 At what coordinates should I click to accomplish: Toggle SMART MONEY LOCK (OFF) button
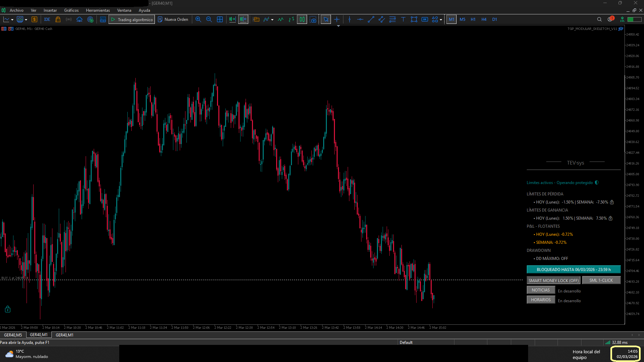[553, 280]
